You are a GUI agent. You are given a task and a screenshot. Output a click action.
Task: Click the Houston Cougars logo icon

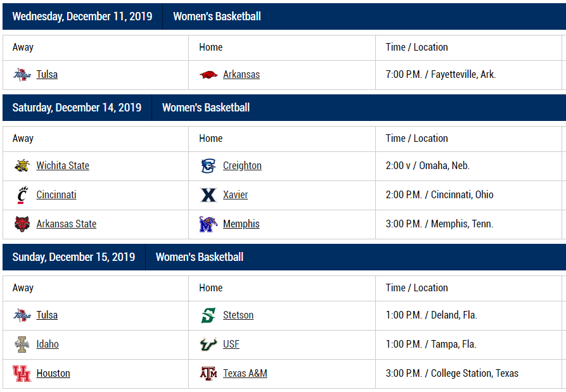coord(22,374)
